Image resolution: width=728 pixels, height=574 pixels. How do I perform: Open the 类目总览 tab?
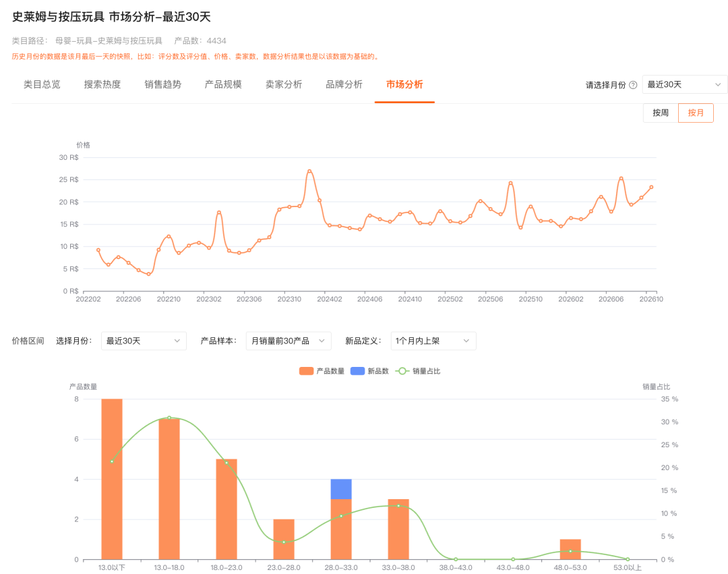42,84
